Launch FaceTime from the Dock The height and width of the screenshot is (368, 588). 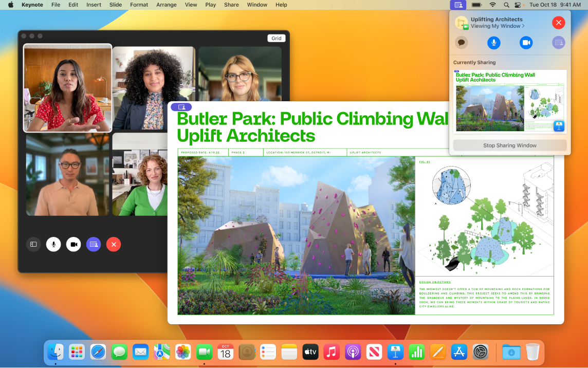pos(204,352)
